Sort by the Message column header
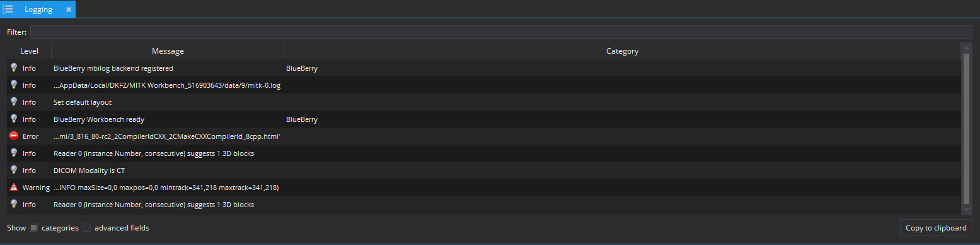The height and width of the screenshot is (245, 980). tap(168, 51)
